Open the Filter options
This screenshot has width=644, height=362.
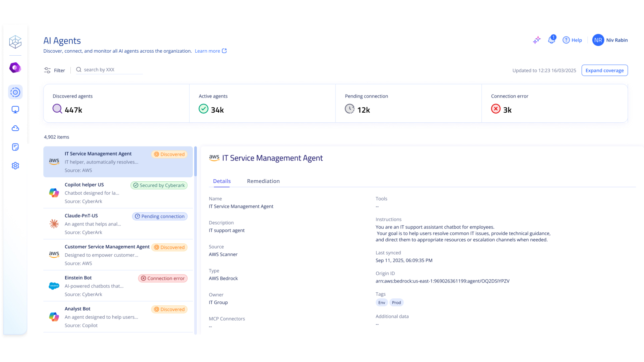point(54,70)
